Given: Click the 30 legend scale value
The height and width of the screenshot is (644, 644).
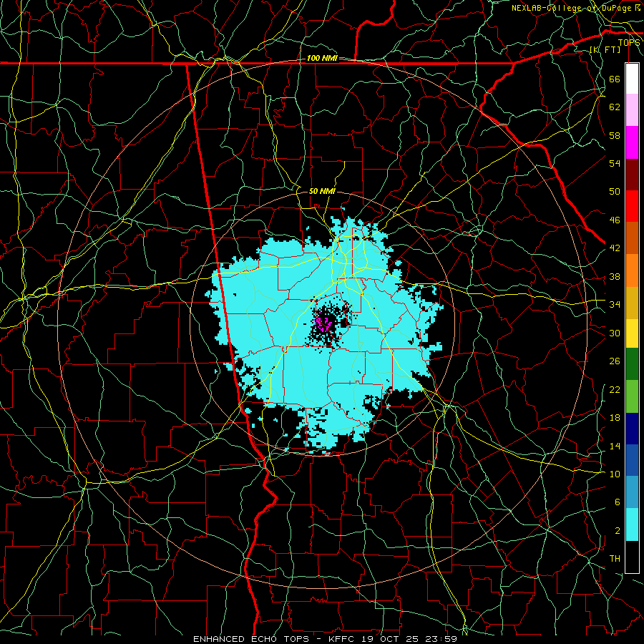Looking at the screenshot, I should click(x=615, y=333).
